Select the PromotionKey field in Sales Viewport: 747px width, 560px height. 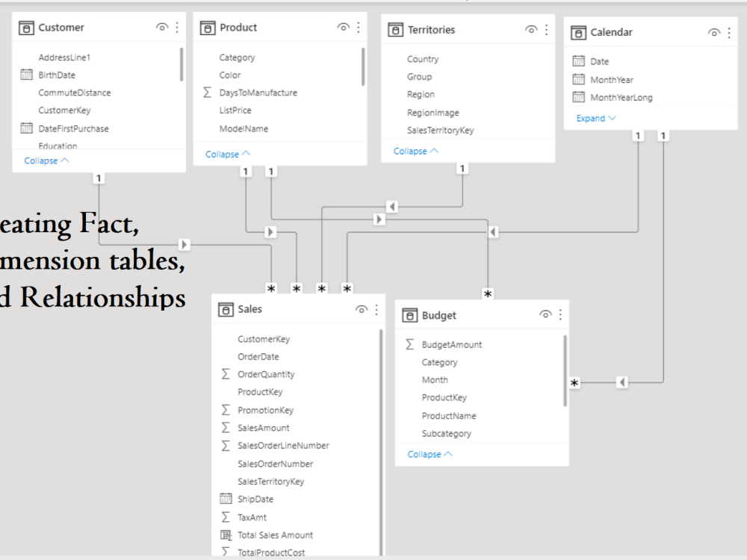coord(265,410)
